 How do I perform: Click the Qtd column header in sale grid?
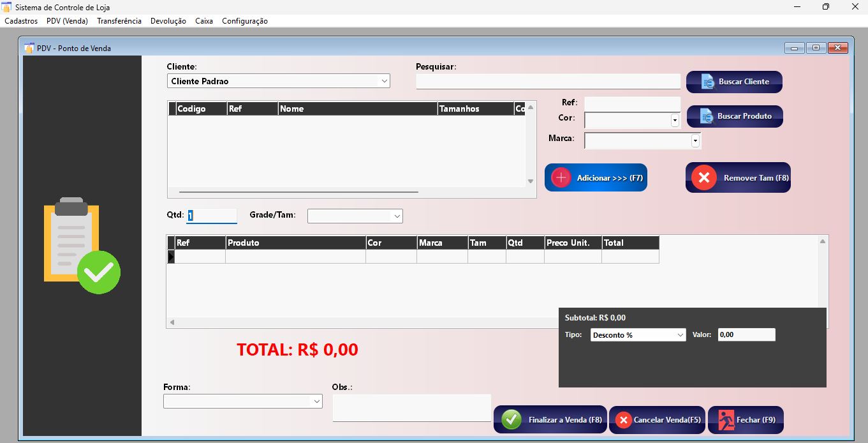[x=526, y=243]
